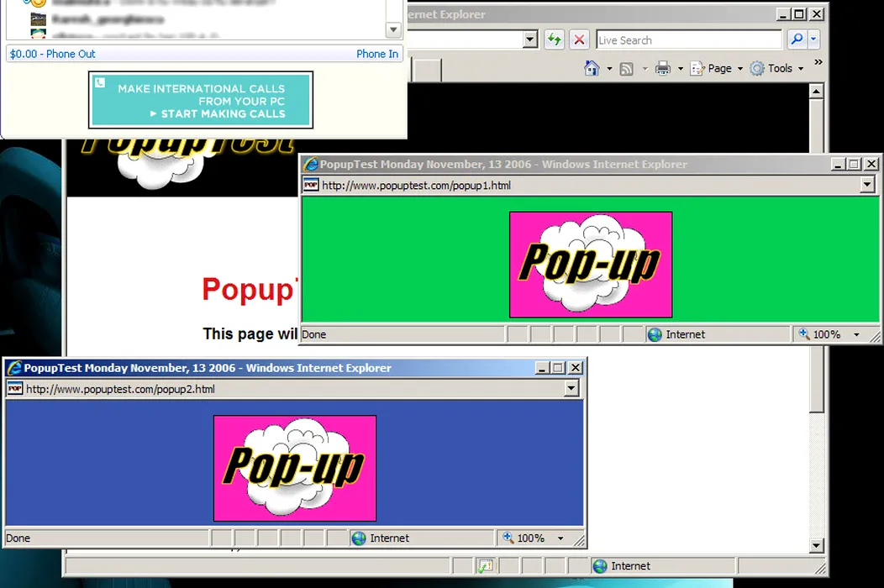Click popup blocker icon in main status bar

point(485,565)
